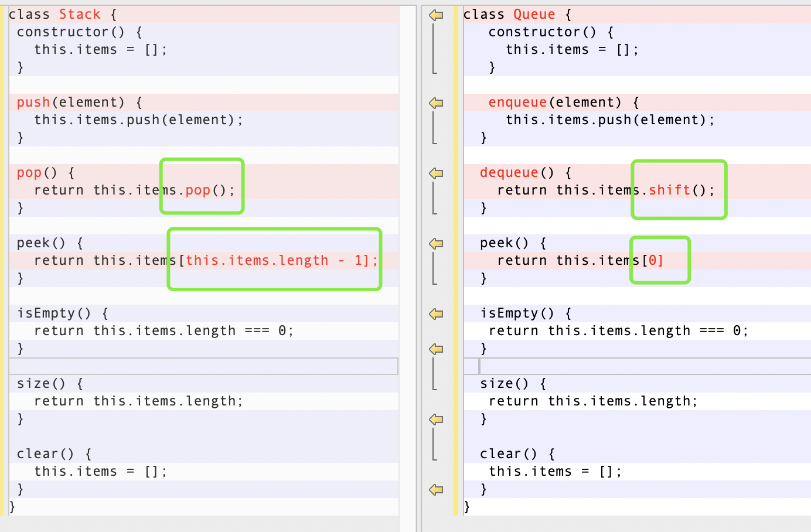Click 'isEmpty() {' in the left pane

pyautogui.click(x=63, y=313)
